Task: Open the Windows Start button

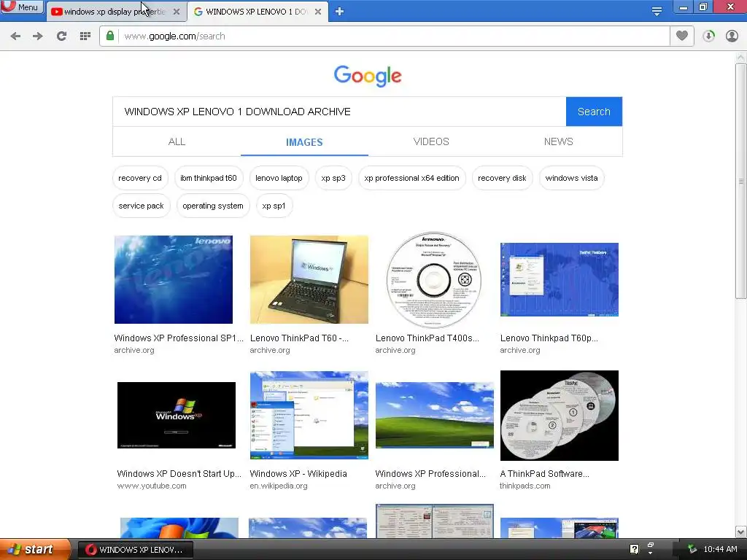Action: point(35,550)
